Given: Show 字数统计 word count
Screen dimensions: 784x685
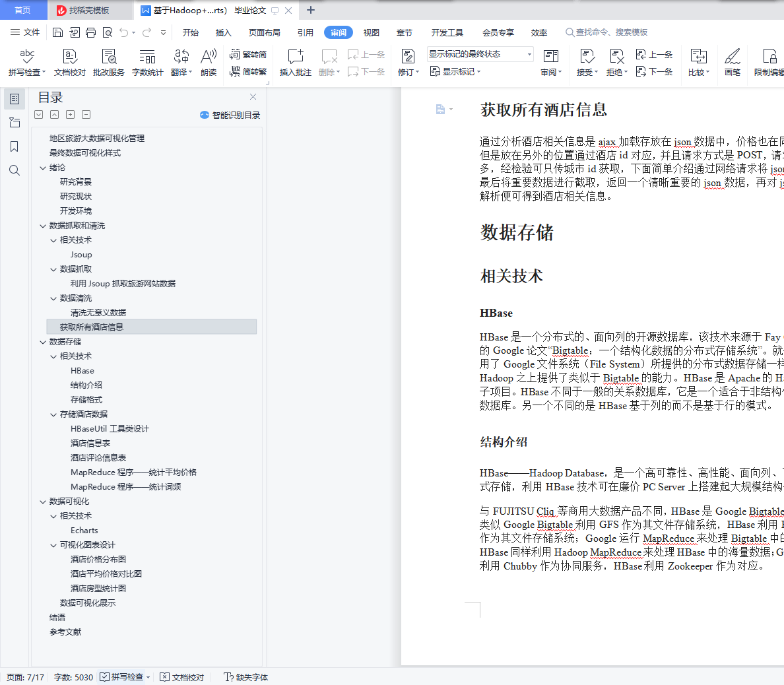Looking at the screenshot, I should coord(148,63).
